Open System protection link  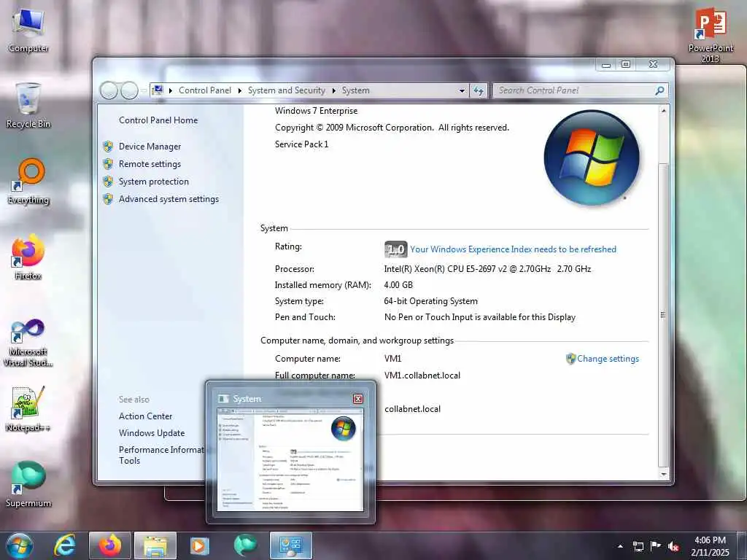click(154, 182)
